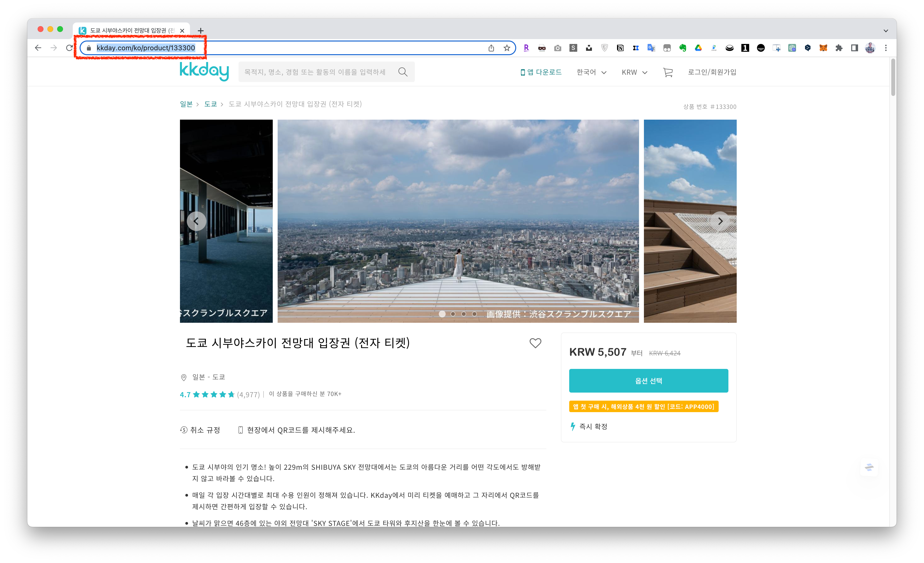
Task: Select the third carousel dot
Action: (464, 314)
